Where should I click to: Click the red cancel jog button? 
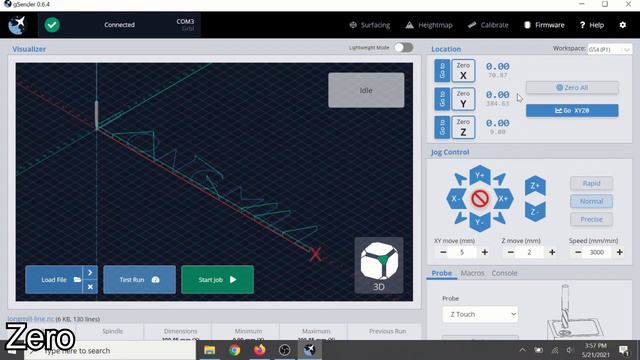tap(480, 199)
